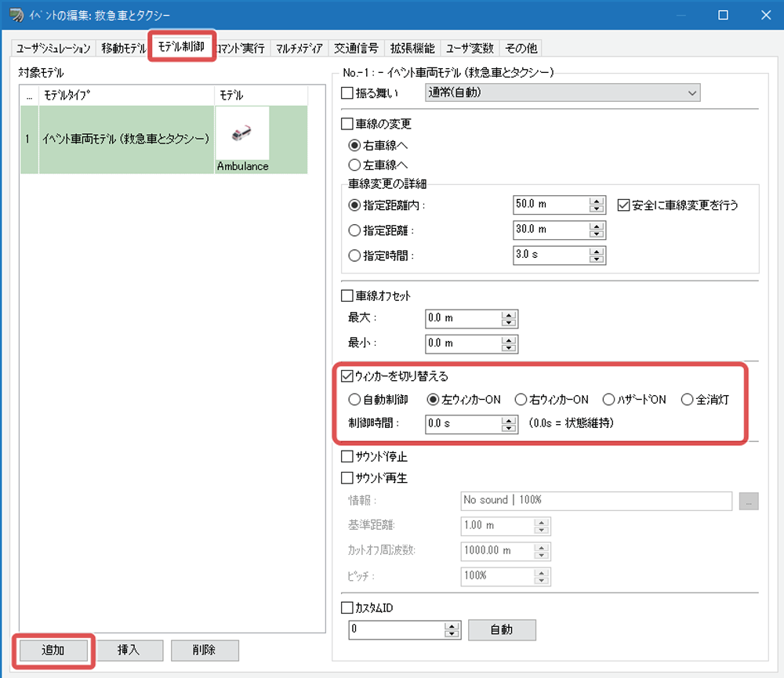Enable the サウンド再生 checkbox
Screen dimensions: 784x678
[347, 478]
